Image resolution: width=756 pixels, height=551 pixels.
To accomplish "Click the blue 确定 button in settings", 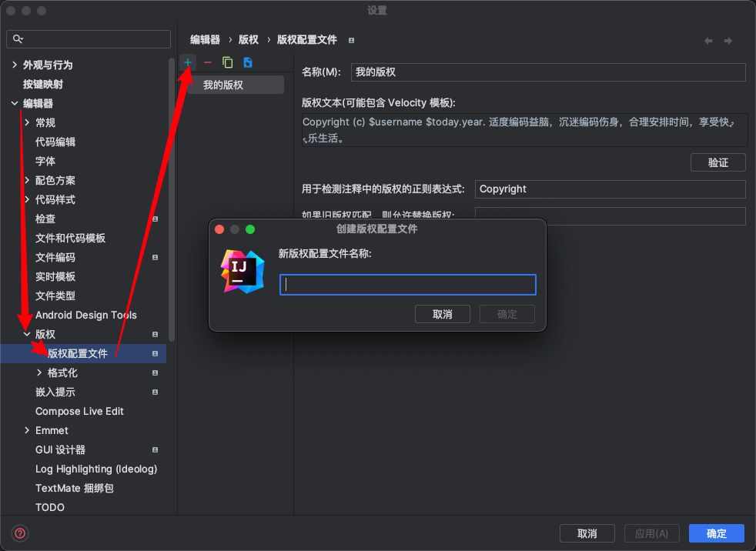I will coord(716,533).
